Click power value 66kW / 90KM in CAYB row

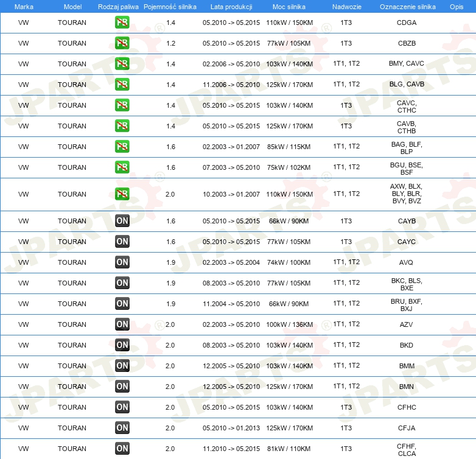[x=289, y=221]
